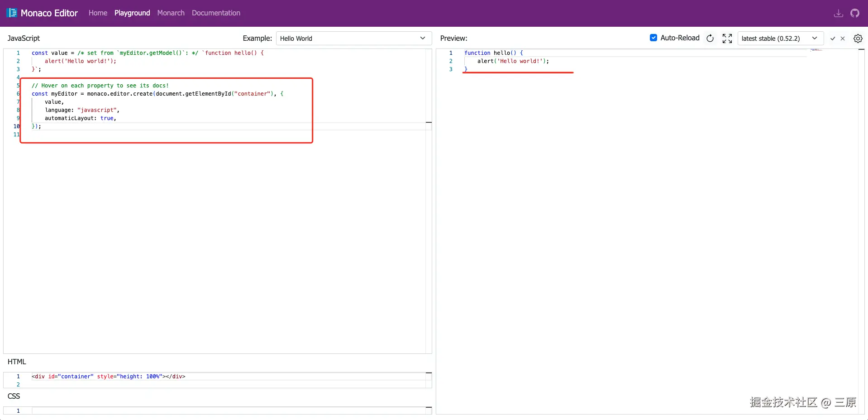Click the closing '});' on line 10
The height and width of the screenshot is (420, 868).
click(x=36, y=126)
